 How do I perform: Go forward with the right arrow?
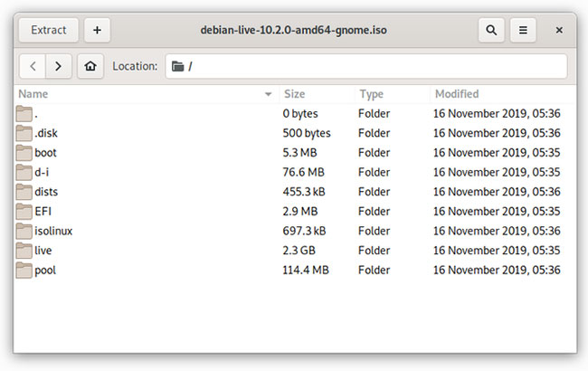59,66
